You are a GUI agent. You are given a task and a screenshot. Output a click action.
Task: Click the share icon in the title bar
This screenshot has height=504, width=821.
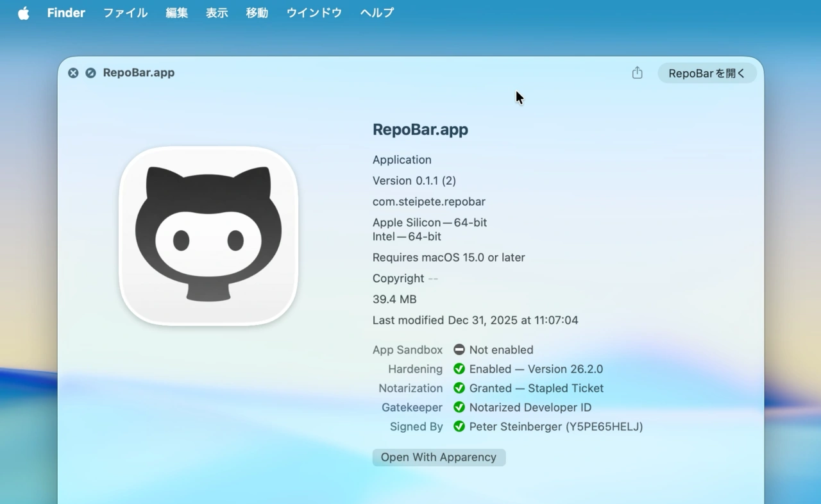point(637,73)
